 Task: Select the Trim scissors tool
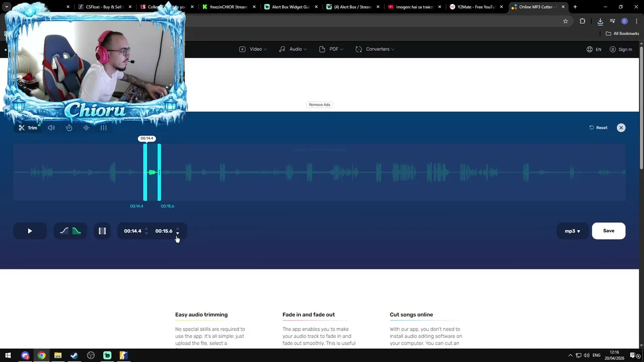click(28, 128)
